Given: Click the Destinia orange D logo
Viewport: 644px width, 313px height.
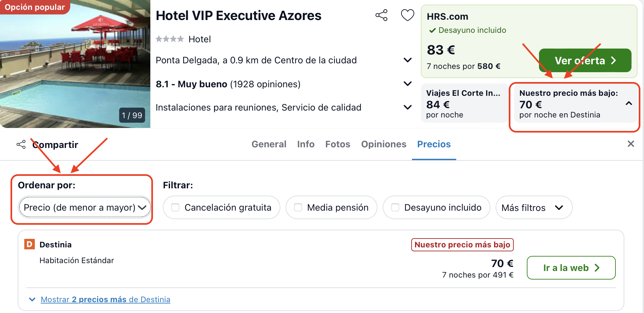Looking at the screenshot, I should (30, 244).
